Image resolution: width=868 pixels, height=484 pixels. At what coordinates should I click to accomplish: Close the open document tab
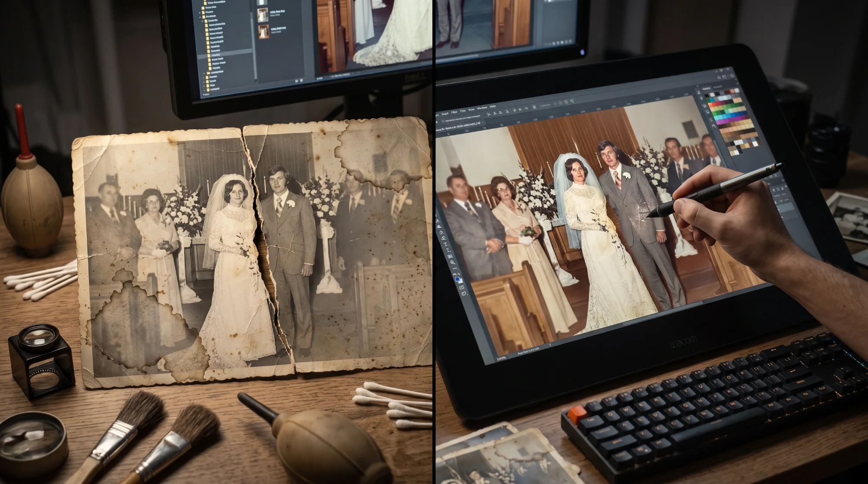click(x=483, y=122)
